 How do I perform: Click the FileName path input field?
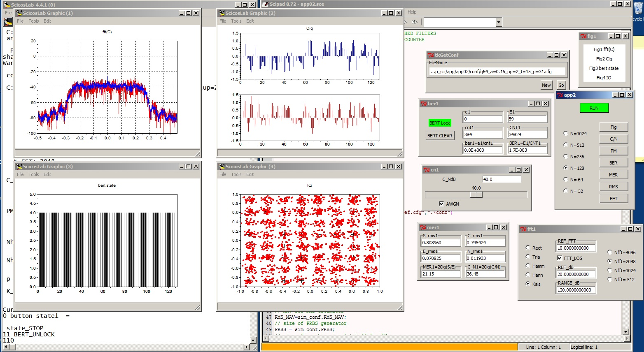[497, 72]
